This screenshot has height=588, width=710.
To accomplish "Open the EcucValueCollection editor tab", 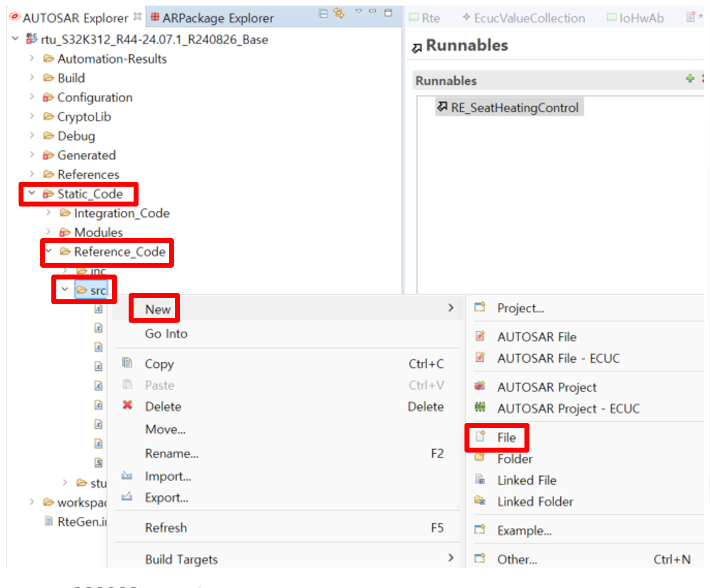I will pyautogui.click(x=529, y=18).
